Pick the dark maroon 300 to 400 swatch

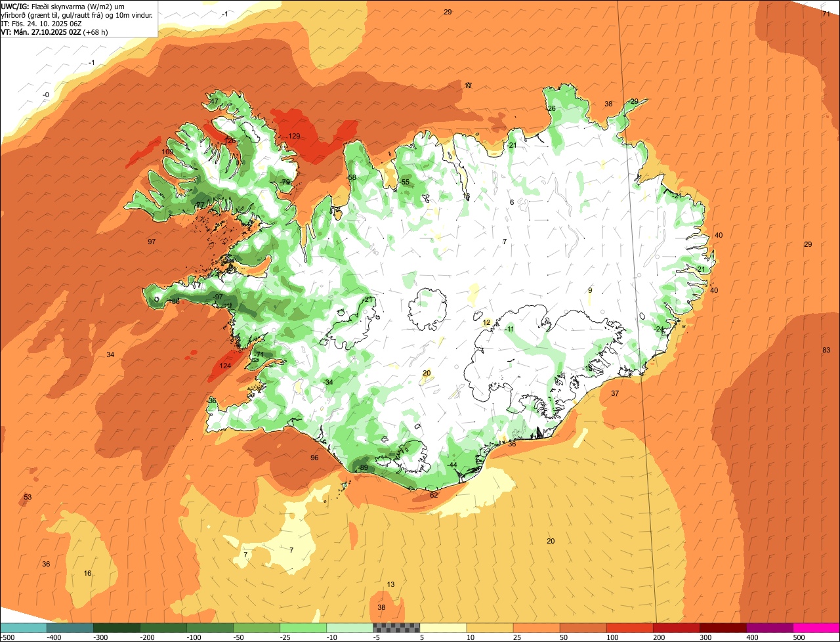[723, 628]
